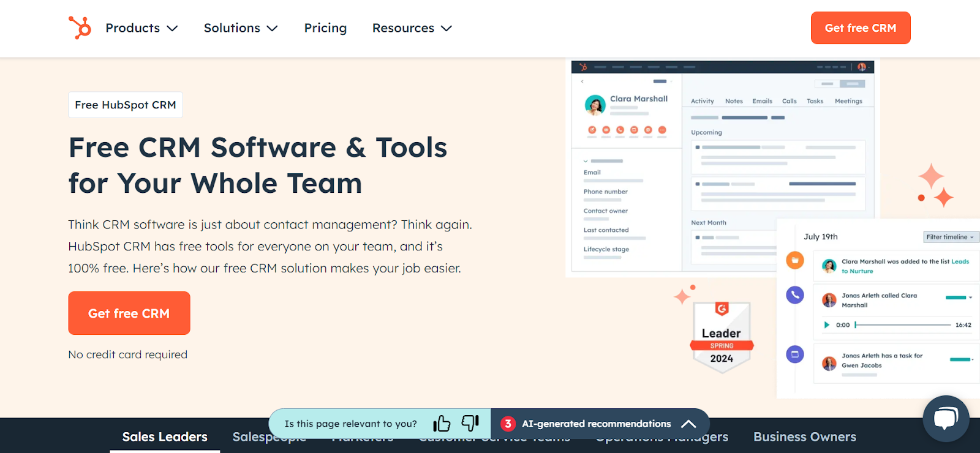Play the Jonas Arleth call recording
The height and width of the screenshot is (453, 980).
point(827,325)
